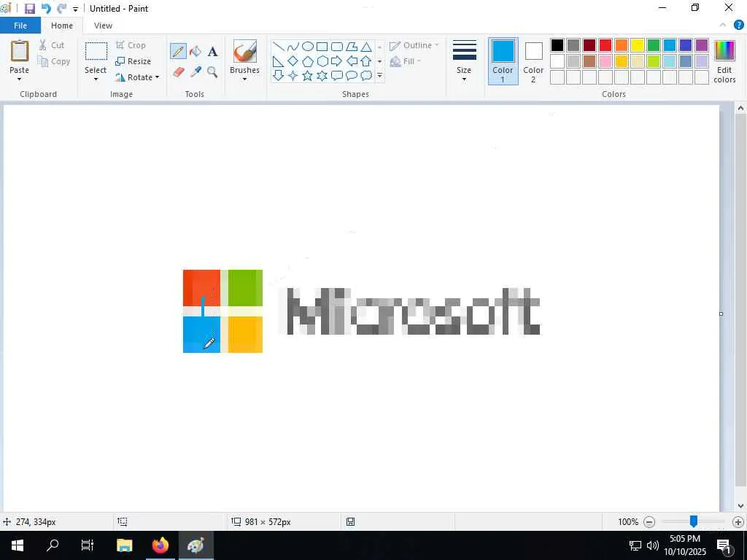Choose the Rectangle shape
Screen dimensions: 747x560
point(322,47)
